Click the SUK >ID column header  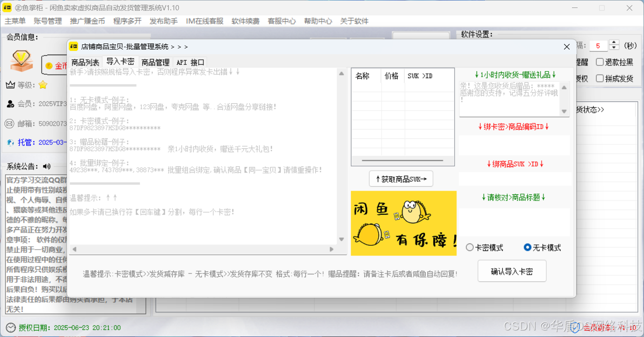click(x=429, y=76)
